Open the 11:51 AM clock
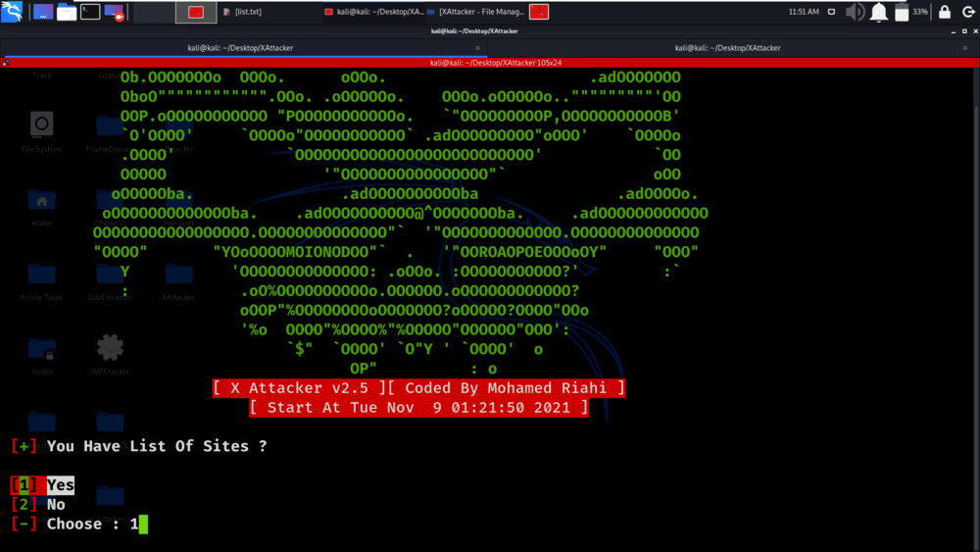This screenshot has width=980, height=552. tap(804, 12)
